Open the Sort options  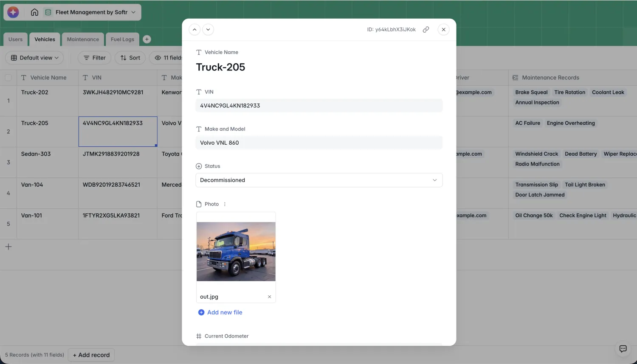130,58
